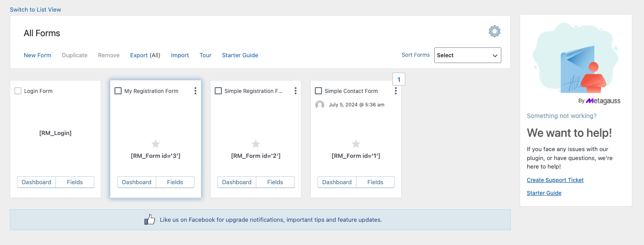
Task: Open Dashboard for the Login Form
Action: click(x=36, y=182)
